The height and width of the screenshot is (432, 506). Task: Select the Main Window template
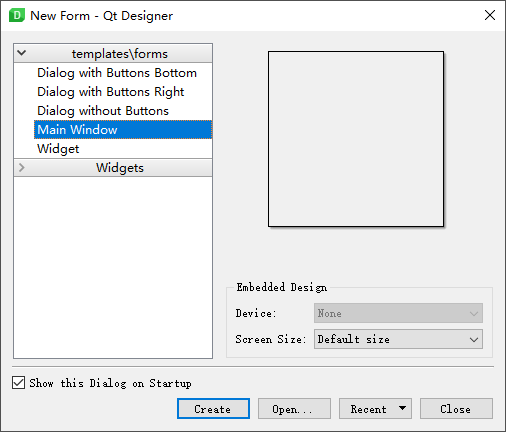pyautogui.click(x=123, y=130)
